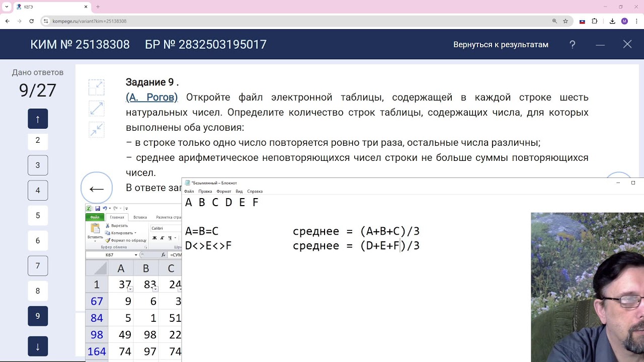Open Notepad Вид menu
Viewport: 644px width, 362px height.
[239, 192]
